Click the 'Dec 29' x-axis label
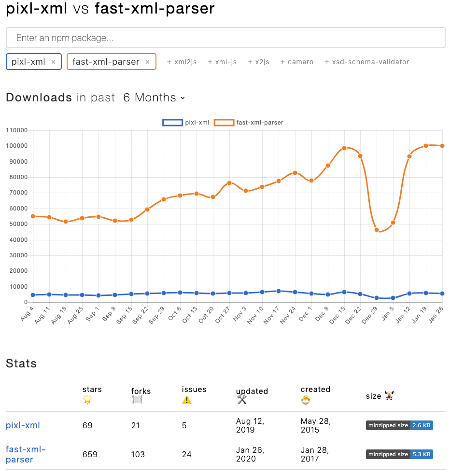 [369, 315]
